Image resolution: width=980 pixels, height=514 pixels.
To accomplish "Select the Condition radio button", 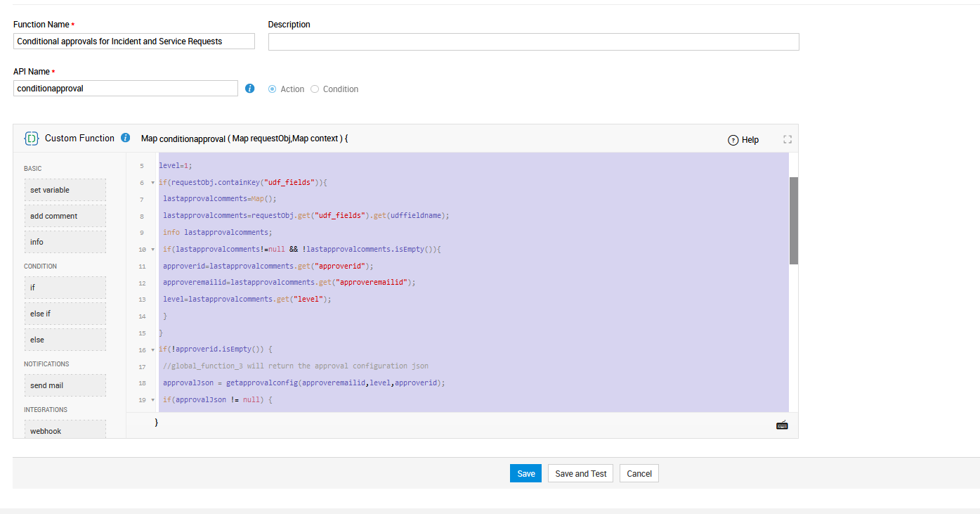I will click(x=315, y=89).
